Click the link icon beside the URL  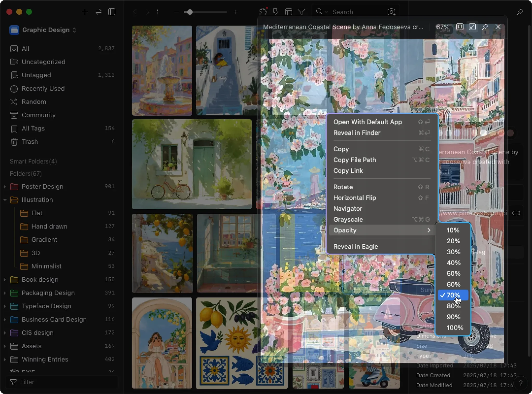tap(516, 213)
